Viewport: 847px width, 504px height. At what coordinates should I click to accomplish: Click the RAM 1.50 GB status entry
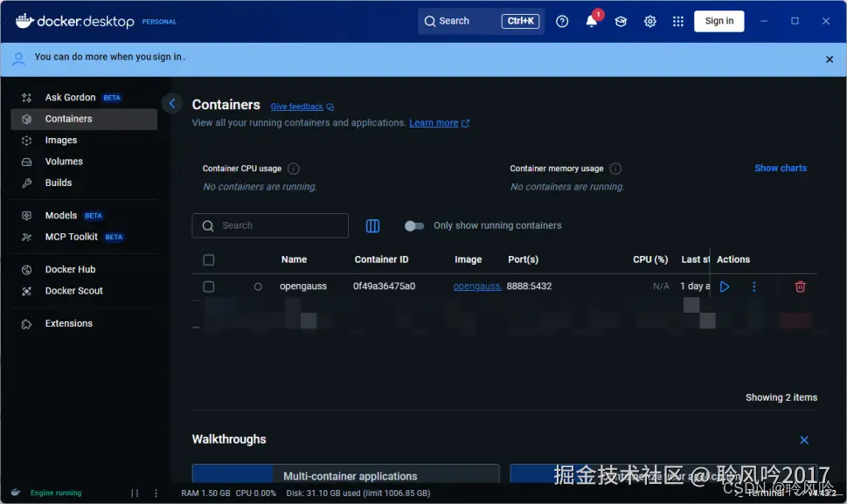click(205, 494)
